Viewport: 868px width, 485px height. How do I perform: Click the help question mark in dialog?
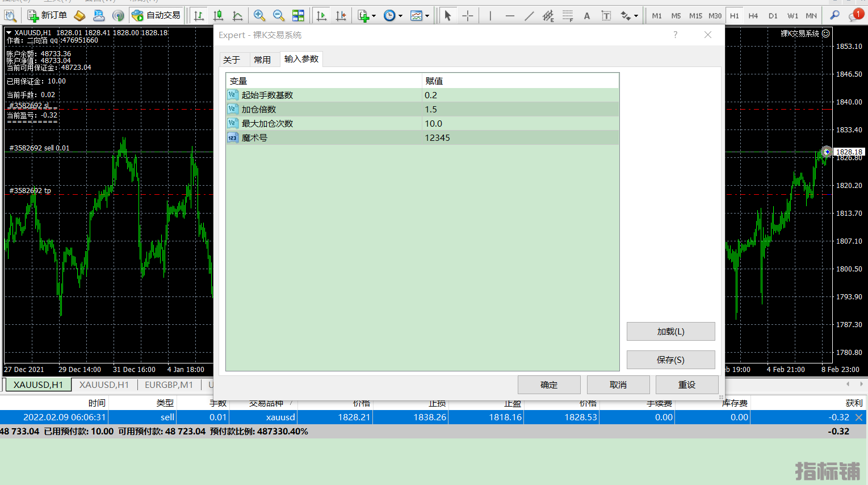tap(675, 35)
